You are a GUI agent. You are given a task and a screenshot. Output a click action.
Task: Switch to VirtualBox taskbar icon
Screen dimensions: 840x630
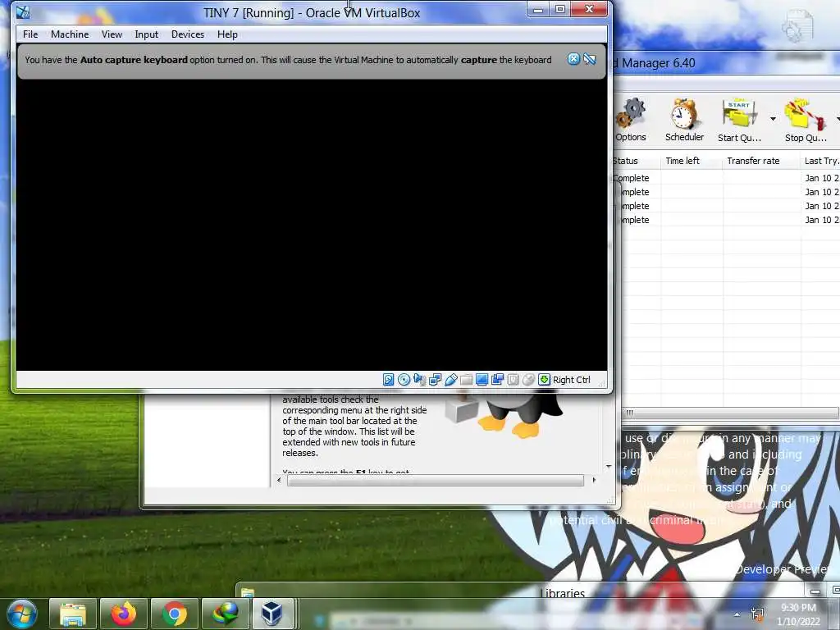[272, 614]
